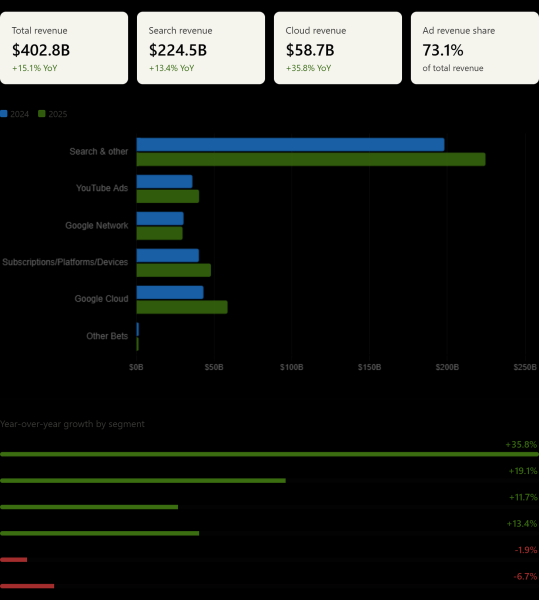Click the Ad revenue share 73.1% card
Screen dimensions: 539x600
coord(475,48)
